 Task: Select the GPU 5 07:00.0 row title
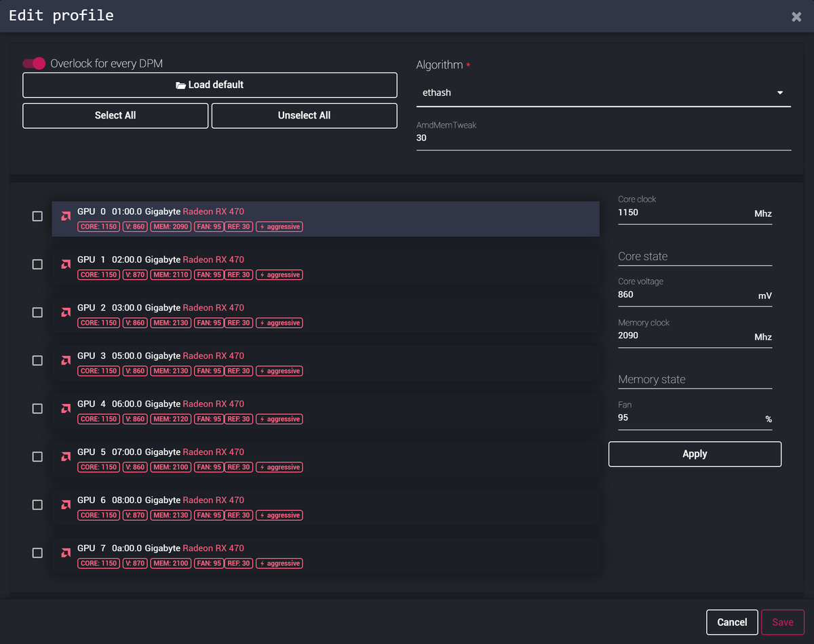tap(161, 452)
